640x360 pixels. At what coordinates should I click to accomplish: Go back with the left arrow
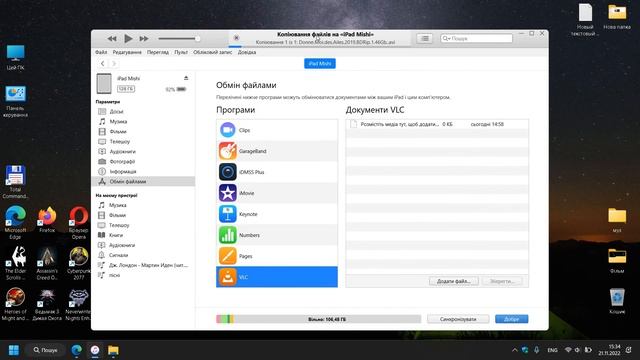(x=102, y=63)
